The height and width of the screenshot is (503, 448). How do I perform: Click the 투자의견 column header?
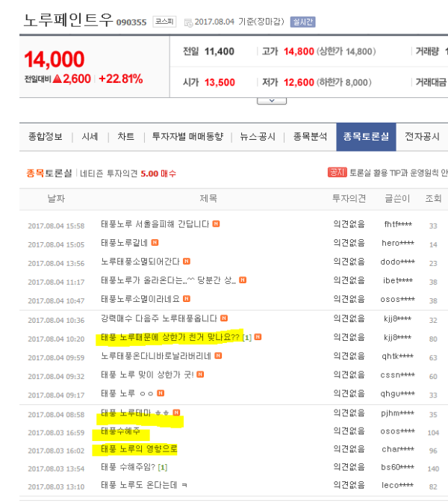(x=349, y=199)
